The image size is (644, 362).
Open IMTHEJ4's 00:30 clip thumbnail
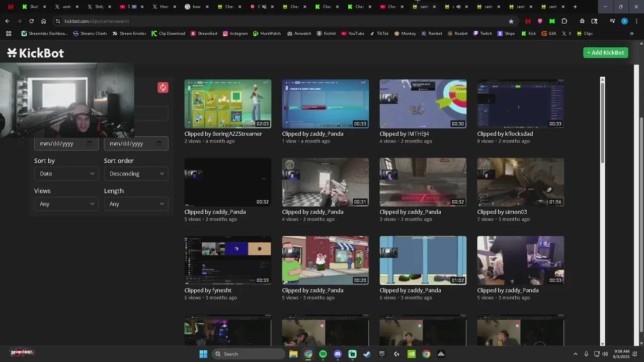click(423, 104)
